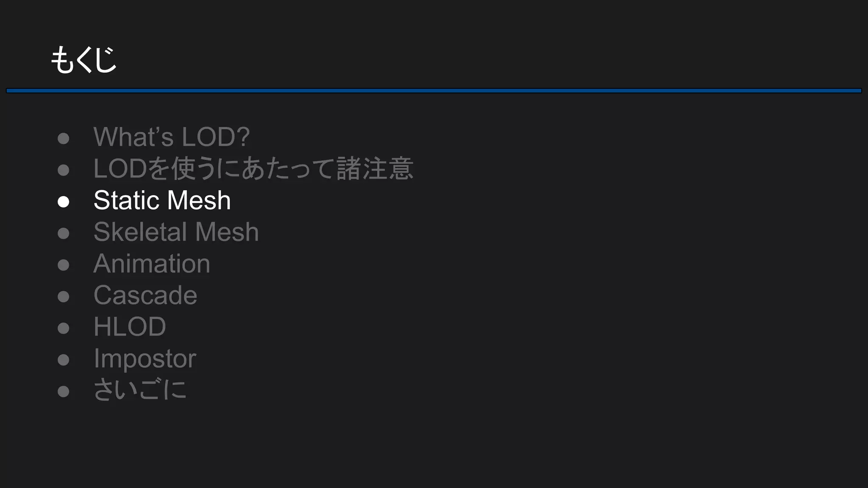Select the Cascade list item
The image size is (868, 488).
point(145,295)
